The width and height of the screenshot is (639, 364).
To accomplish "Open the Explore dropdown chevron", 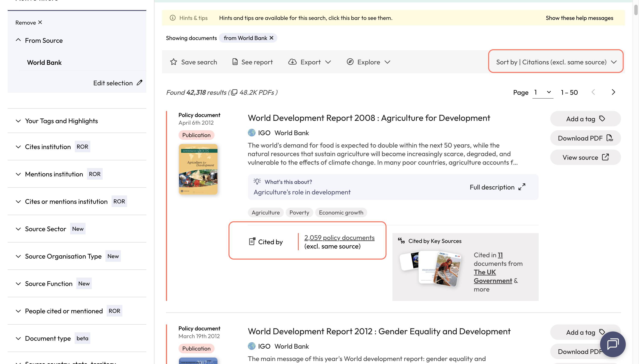I will (x=387, y=62).
